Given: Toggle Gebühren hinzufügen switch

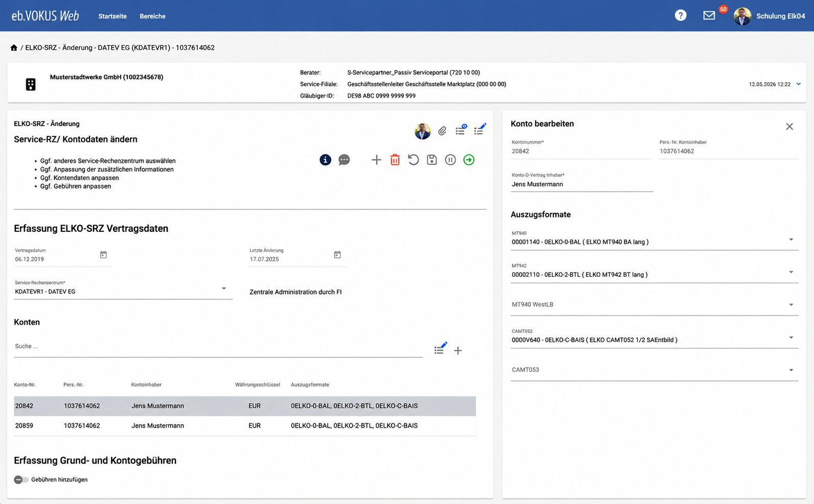Looking at the screenshot, I should (21, 479).
